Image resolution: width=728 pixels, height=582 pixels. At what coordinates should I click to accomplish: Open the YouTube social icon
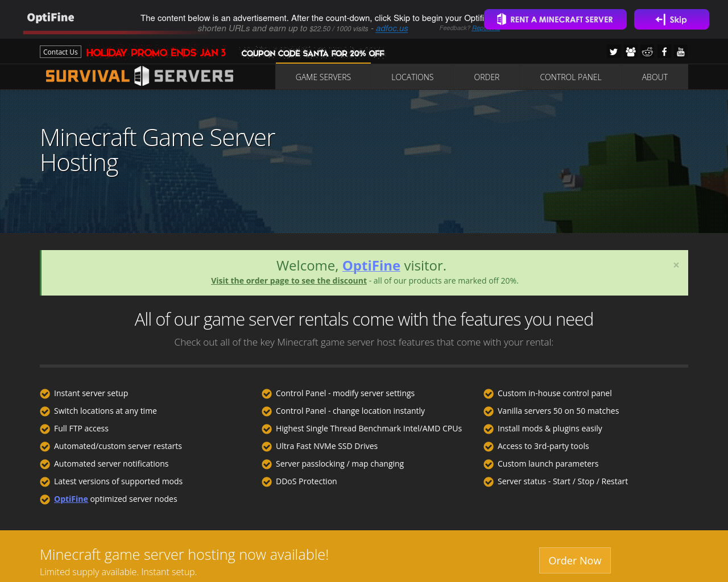(681, 52)
